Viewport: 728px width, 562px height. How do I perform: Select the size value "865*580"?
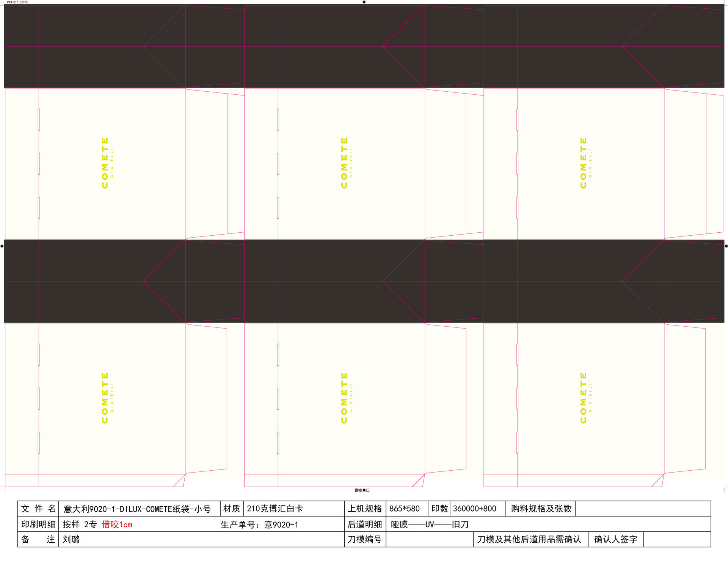point(404,509)
